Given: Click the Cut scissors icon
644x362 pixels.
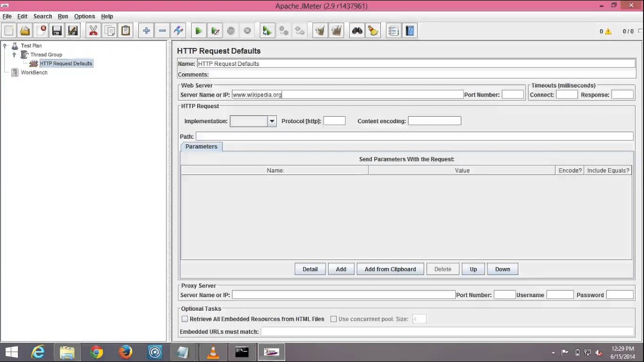Looking at the screenshot, I should point(93,31).
